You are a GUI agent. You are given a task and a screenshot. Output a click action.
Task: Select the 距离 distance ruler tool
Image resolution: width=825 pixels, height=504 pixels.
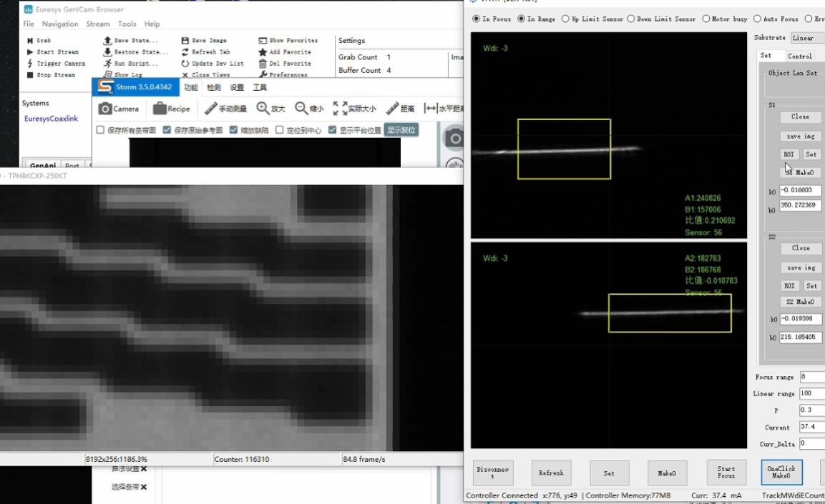(x=400, y=109)
